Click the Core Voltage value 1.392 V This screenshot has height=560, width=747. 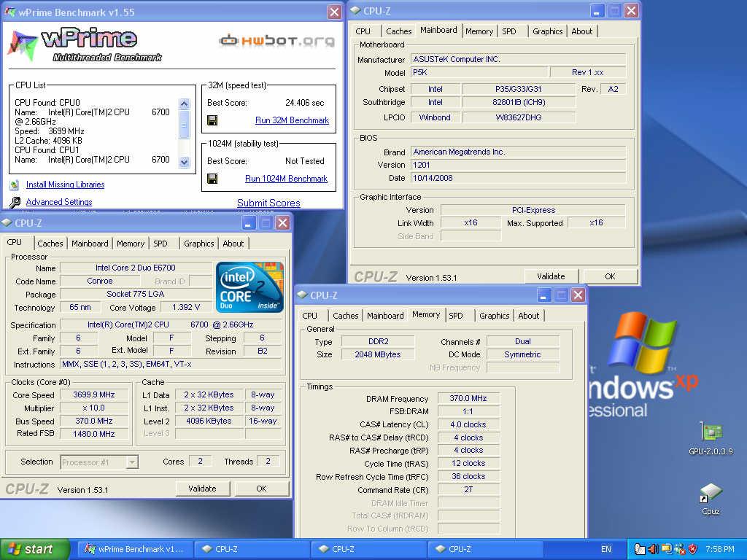coord(186,308)
